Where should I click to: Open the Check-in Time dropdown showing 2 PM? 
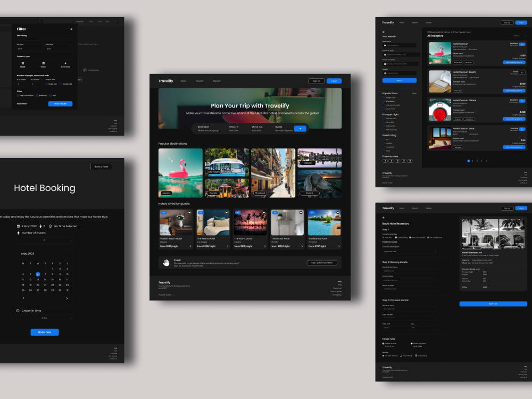click(45, 318)
